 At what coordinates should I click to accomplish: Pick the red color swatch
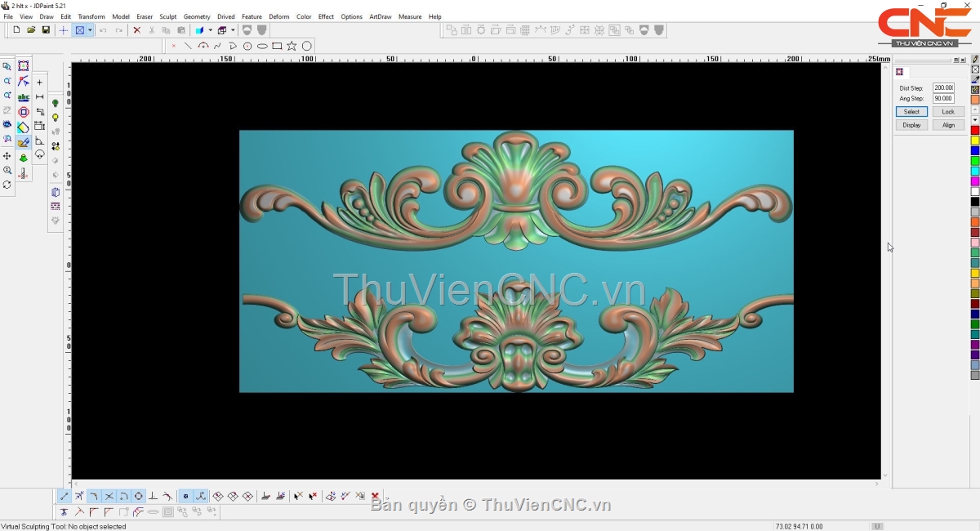975,131
